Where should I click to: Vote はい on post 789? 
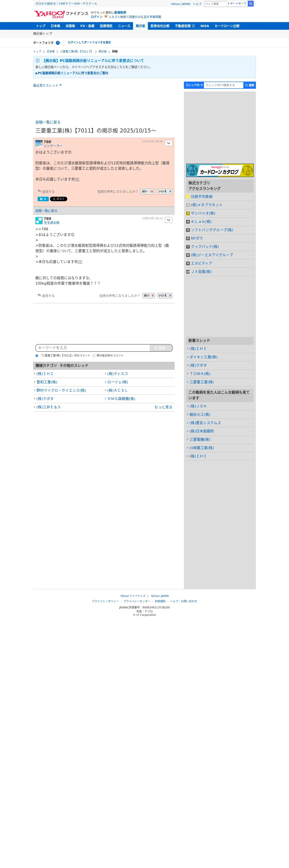click(x=149, y=295)
